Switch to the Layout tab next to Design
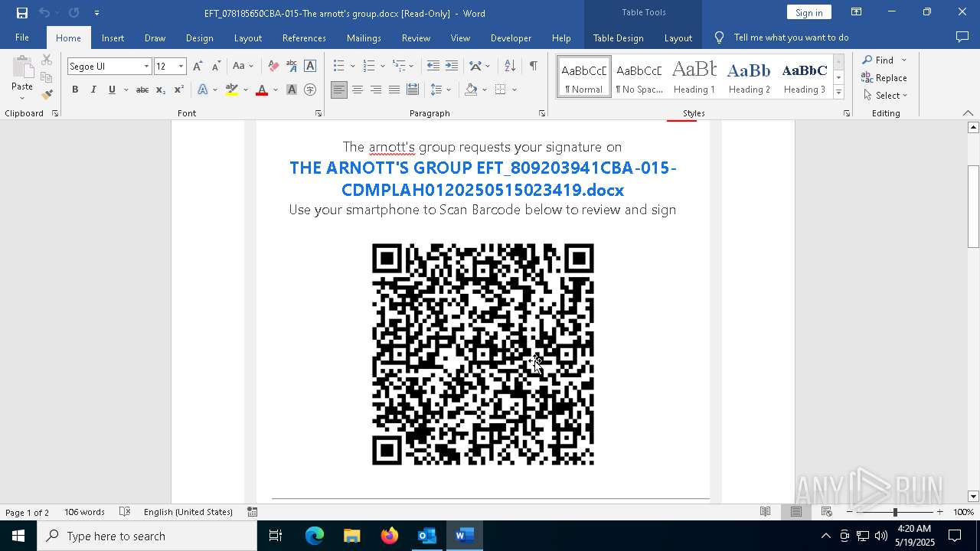The image size is (980, 551). click(x=247, y=37)
